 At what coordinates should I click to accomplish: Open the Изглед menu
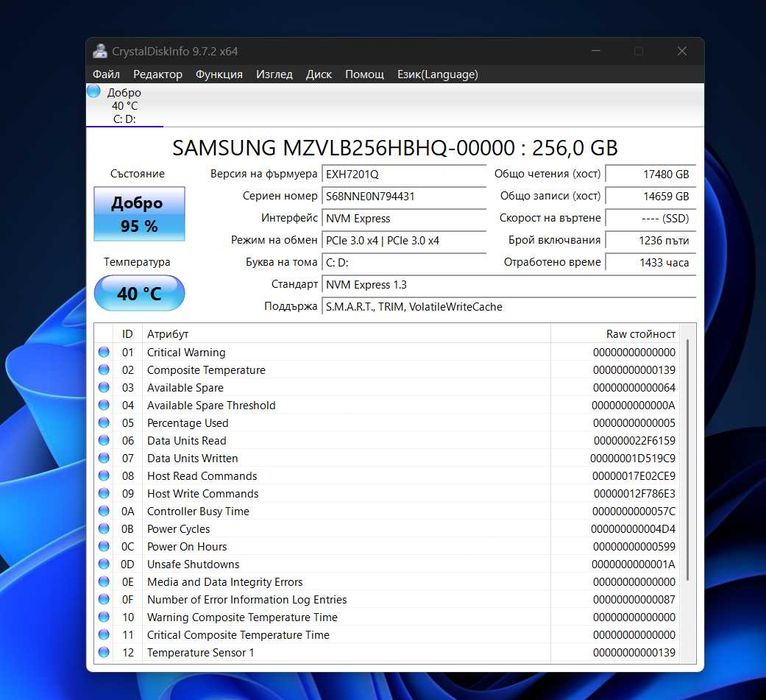coord(274,74)
